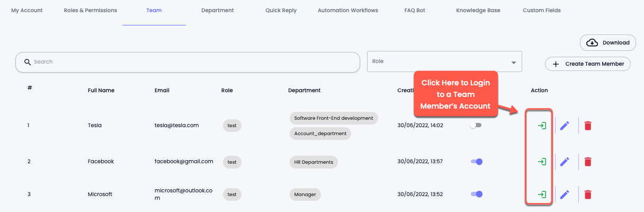Enable the Tesla member status toggle
This screenshot has width=644, height=212.
(476, 126)
